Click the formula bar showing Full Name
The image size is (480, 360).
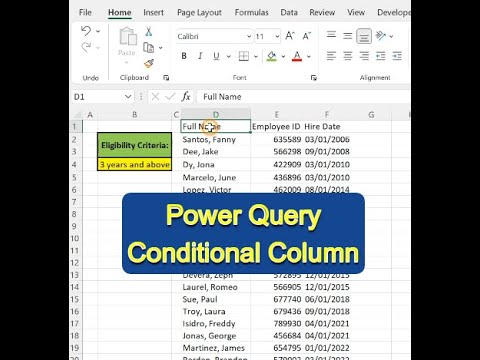(303, 97)
